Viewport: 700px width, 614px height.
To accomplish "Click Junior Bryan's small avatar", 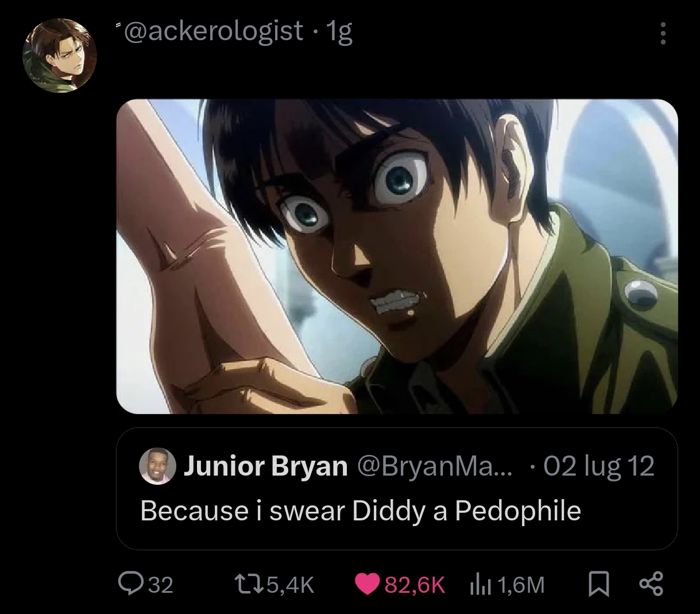I will click(157, 466).
